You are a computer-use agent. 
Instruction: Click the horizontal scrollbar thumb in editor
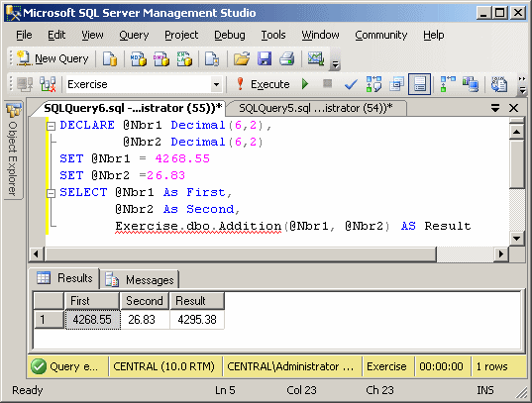click(240, 253)
